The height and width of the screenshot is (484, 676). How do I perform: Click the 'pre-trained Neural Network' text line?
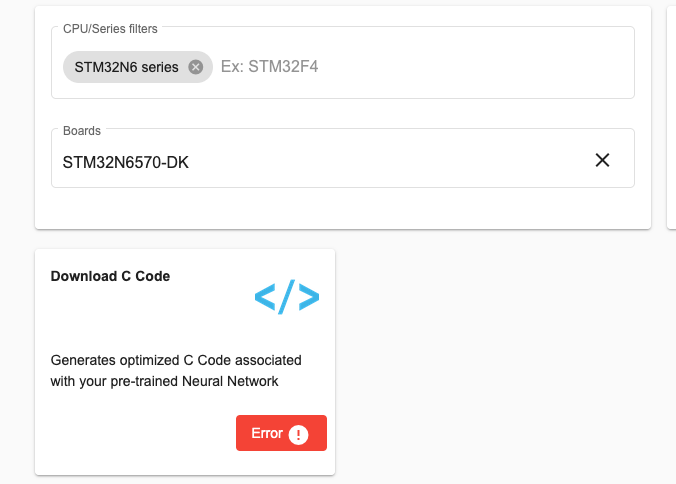tap(164, 381)
